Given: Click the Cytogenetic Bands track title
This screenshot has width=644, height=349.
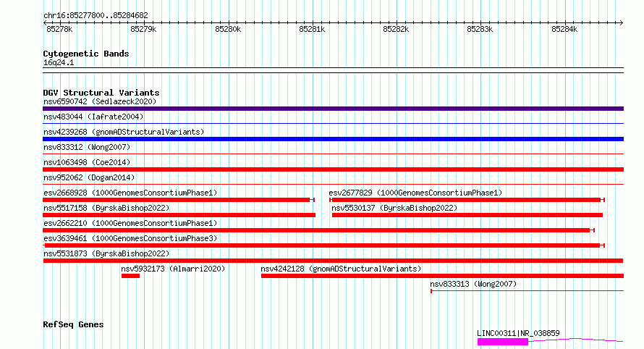Looking at the screenshot, I should pyautogui.click(x=86, y=54).
